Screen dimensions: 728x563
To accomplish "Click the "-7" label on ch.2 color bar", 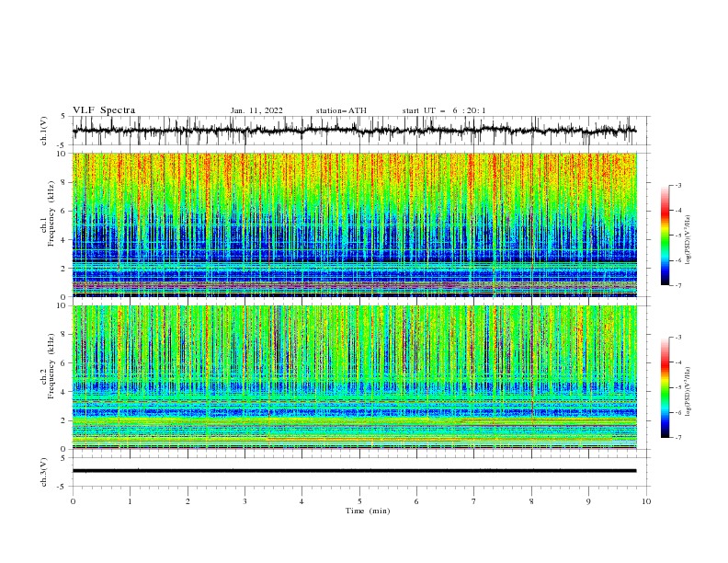I will click(678, 438).
